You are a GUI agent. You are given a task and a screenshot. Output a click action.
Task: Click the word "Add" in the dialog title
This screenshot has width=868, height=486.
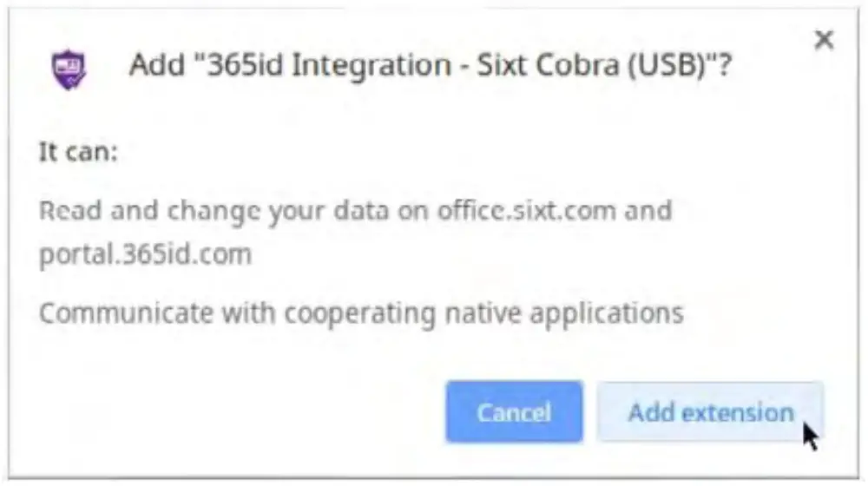coord(155,66)
